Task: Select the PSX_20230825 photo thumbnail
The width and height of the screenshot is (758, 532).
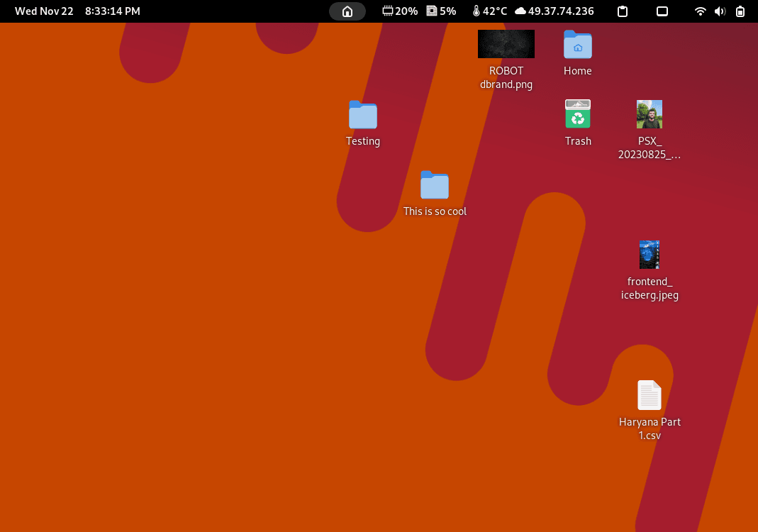Action: (650, 114)
